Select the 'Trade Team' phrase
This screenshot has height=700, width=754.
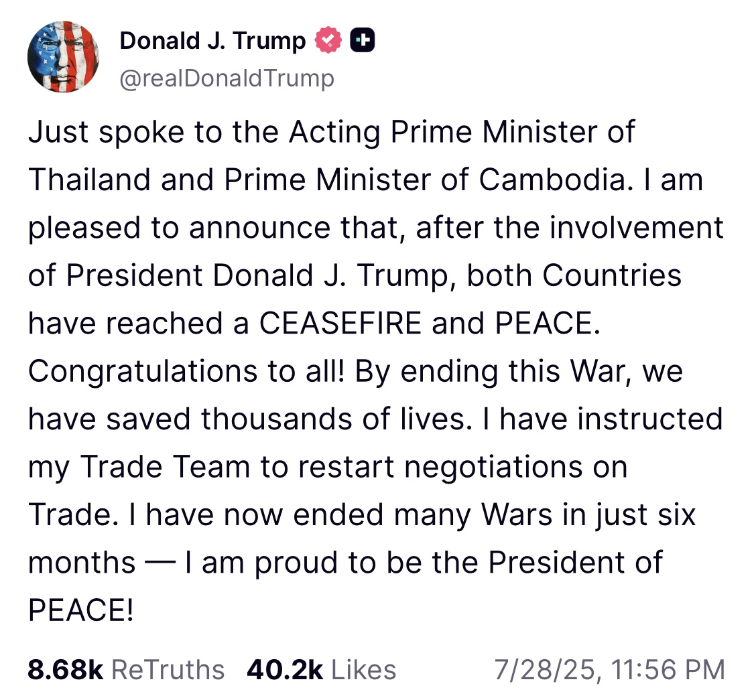click(165, 467)
